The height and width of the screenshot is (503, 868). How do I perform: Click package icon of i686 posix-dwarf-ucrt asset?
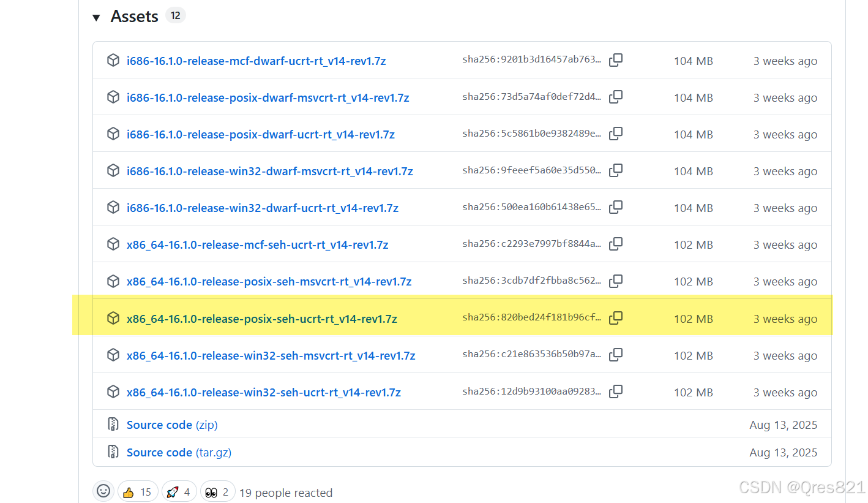click(113, 134)
